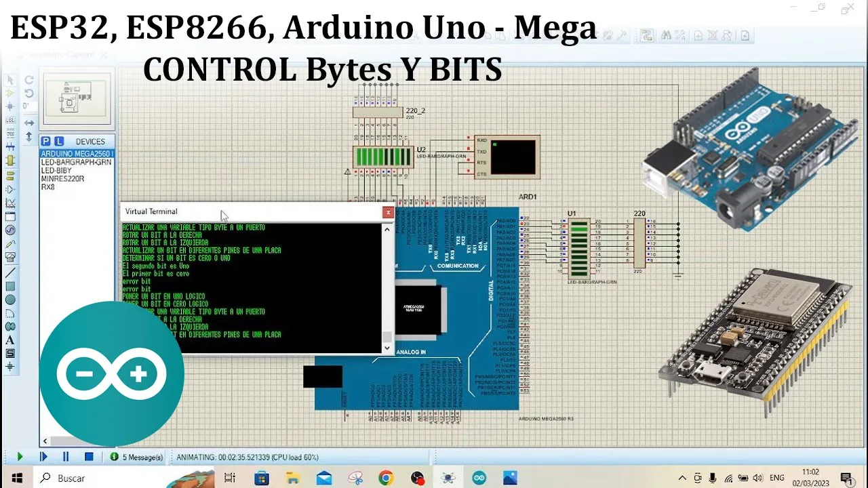Click the rotation angle input field
Viewport: 868px width, 488px height.
29,106
